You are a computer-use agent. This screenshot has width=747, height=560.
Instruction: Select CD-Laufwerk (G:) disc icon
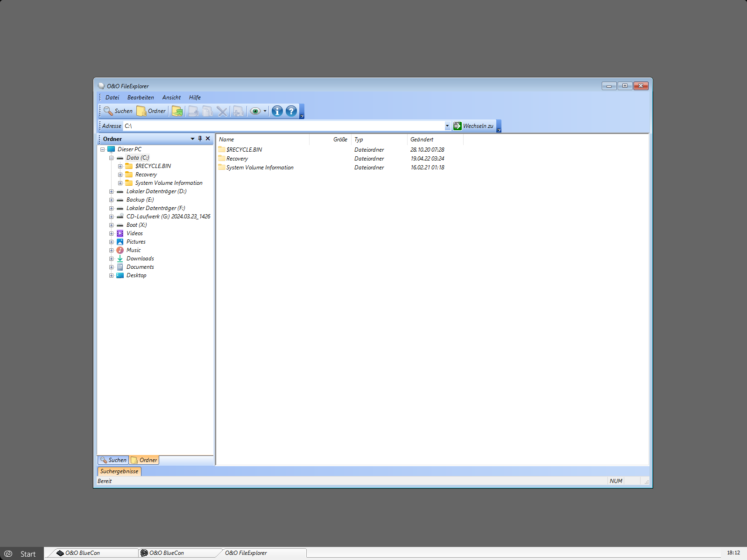click(120, 217)
